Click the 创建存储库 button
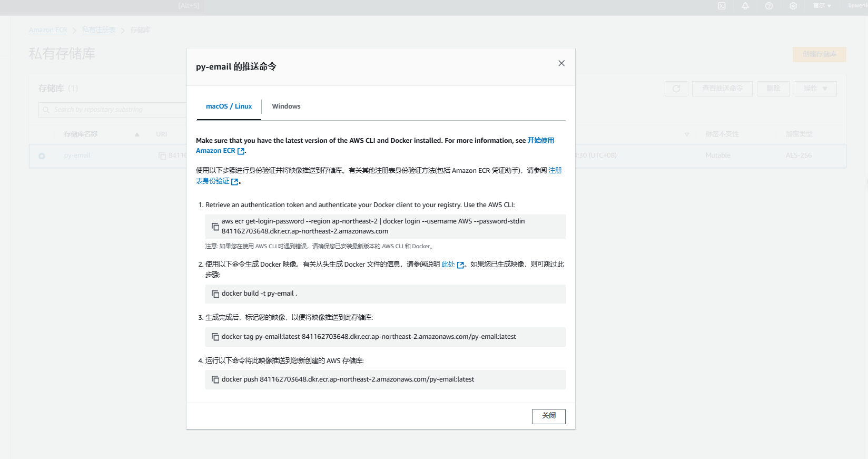This screenshot has width=868, height=459. point(819,54)
